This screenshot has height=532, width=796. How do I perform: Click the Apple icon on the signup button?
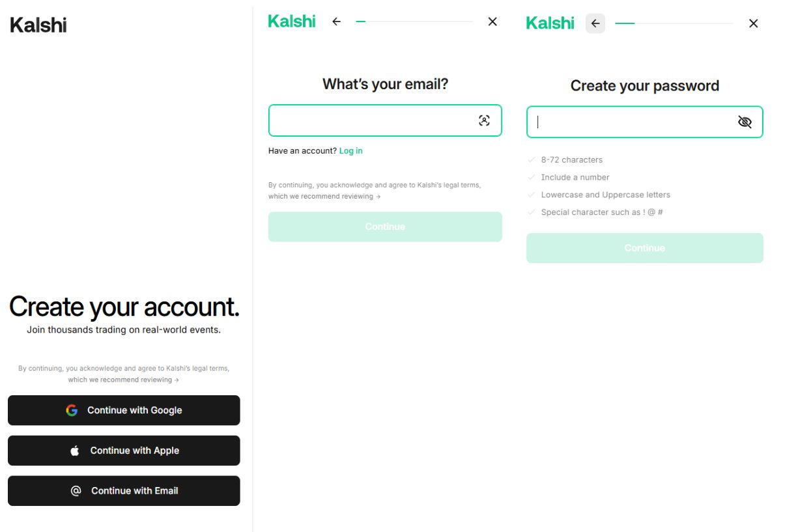point(74,450)
